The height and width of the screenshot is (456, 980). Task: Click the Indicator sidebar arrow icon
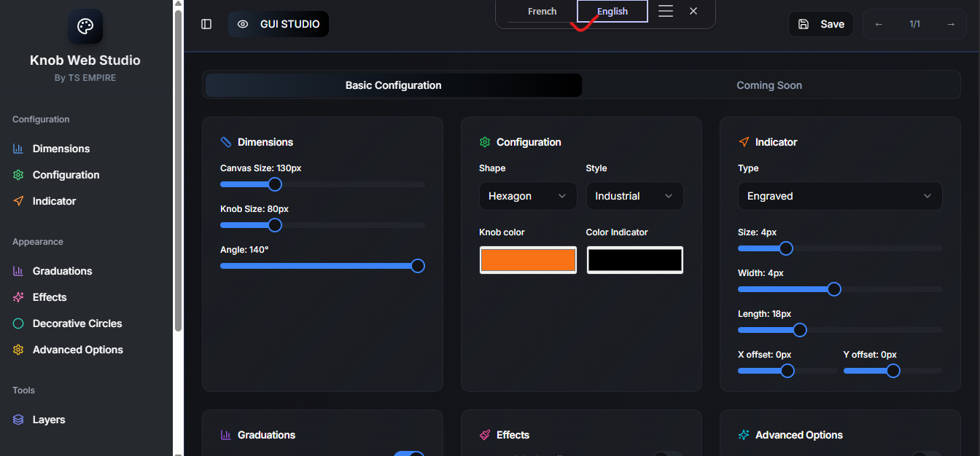18,201
